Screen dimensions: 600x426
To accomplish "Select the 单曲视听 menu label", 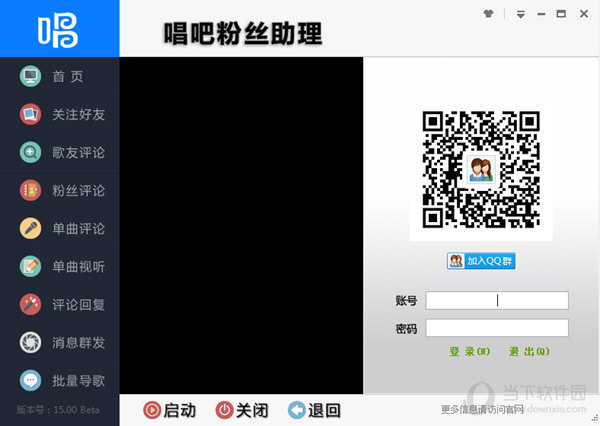I will coord(78,266).
